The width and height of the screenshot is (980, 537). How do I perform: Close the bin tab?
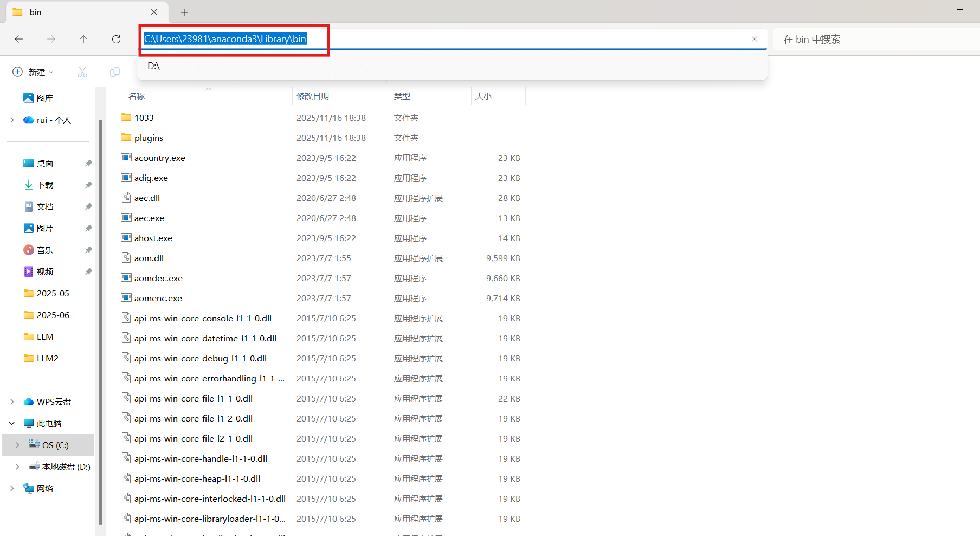point(154,12)
